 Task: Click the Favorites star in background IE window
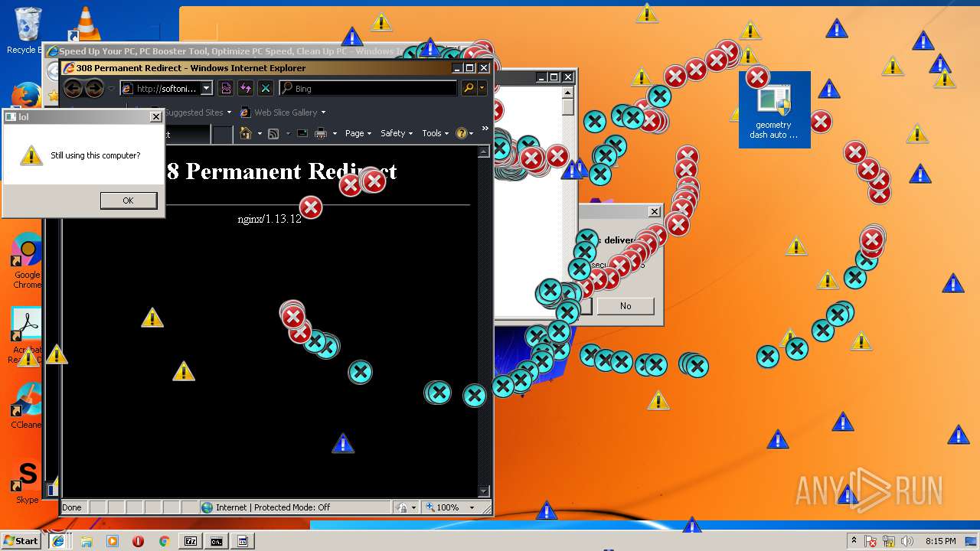tap(53, 96)
